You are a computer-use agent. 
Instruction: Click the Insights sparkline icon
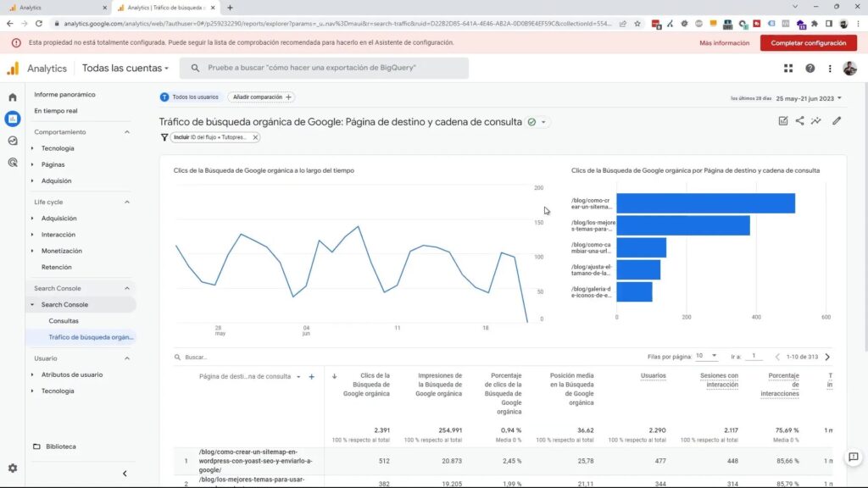point(816,120)
